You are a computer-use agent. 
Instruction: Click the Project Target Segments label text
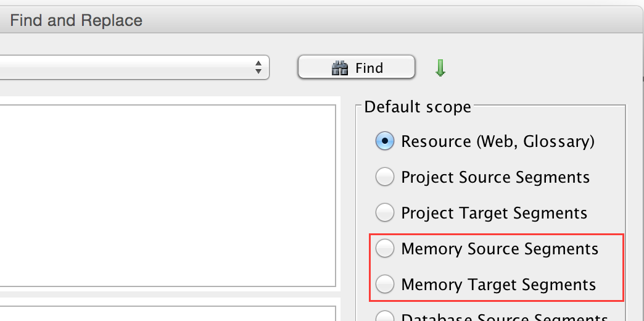pyautogui.click(x=494, y=213)
